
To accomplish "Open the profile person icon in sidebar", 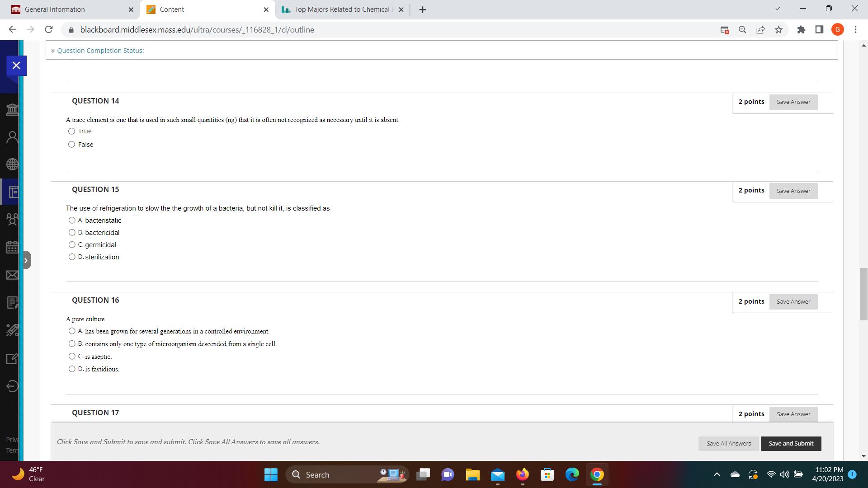I will click(12, 137).
